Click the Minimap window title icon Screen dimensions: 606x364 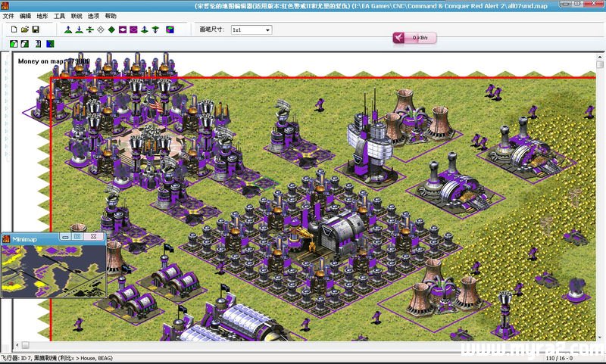tap(6, 239)
